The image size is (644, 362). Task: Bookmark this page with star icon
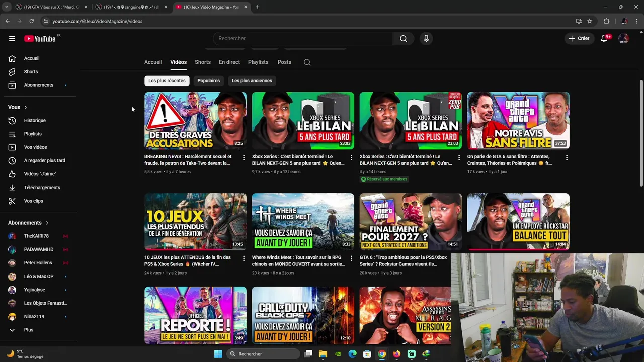click(590, 21)
